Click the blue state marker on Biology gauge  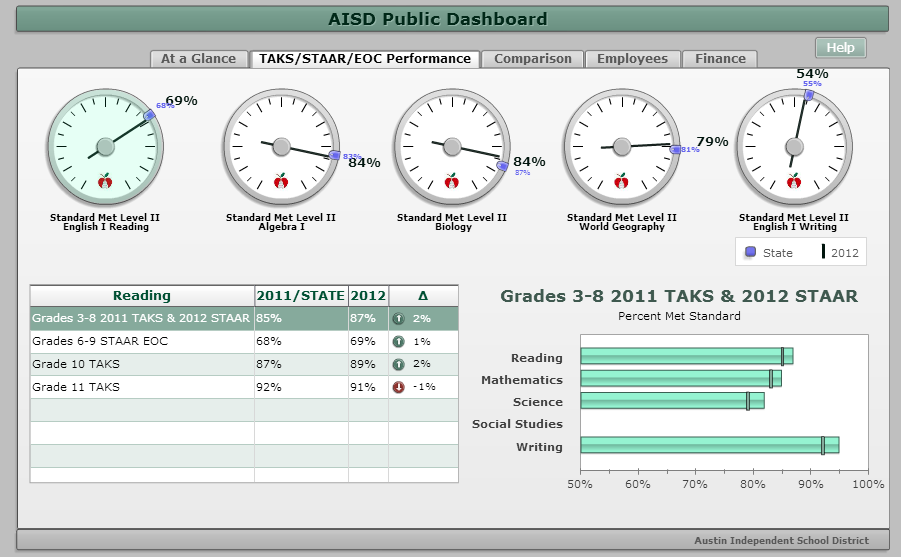tap(502, 166)
